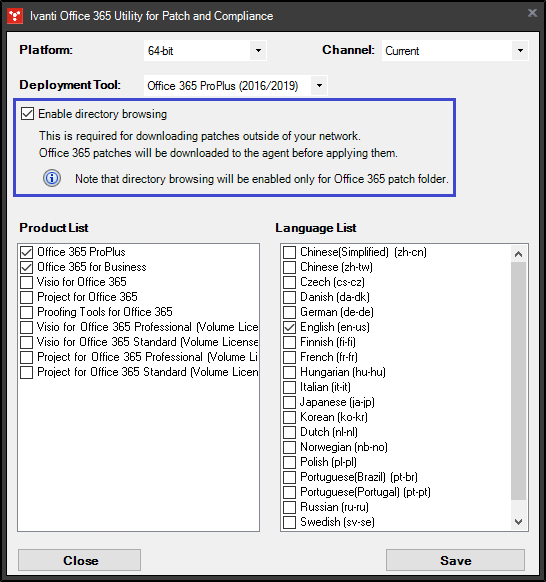This screenshot has width=546, height=582.
Task: Close the dialog with the X icon
Action: 532,13
